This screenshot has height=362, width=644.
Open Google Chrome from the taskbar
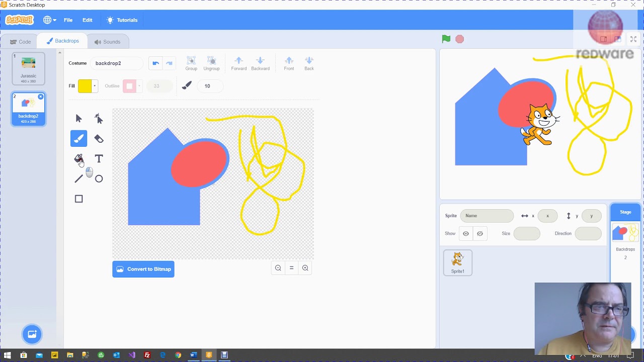click(178, 355)
